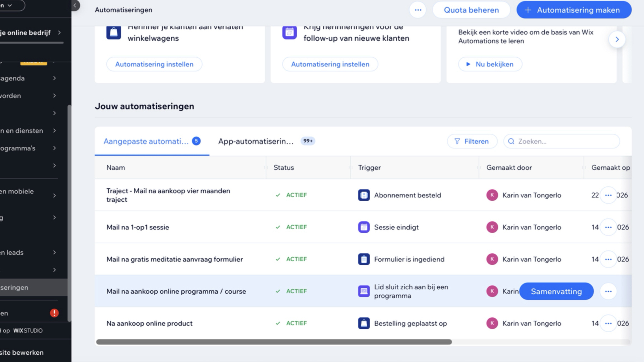Open the three-dot menu in the top bar

click(418, 10)
